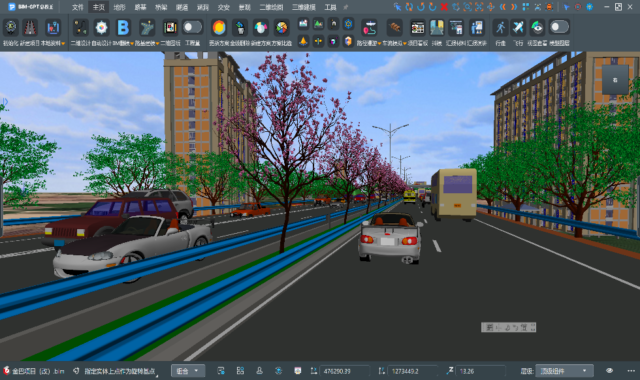640x380 pixels.
Task: Click the path roaming route icon
Action: tap(369, 27)
